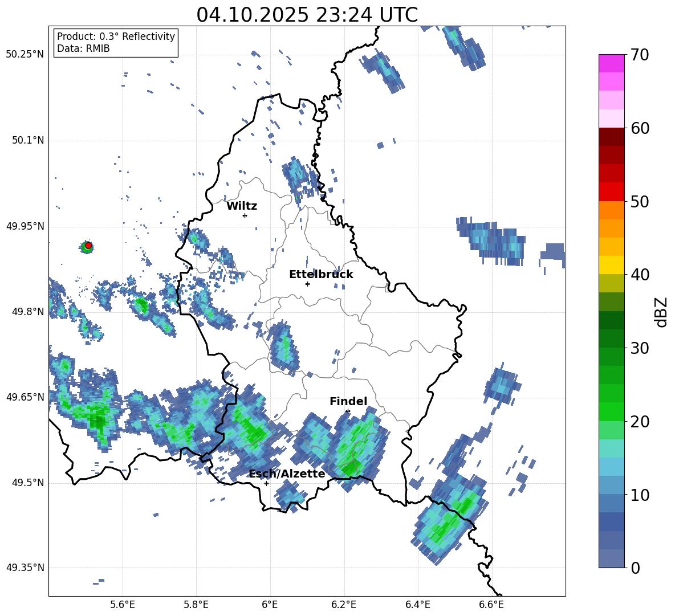This screenshot has width=675, height=616.
Task: Click the Ettelbruck station cross marker
Action: click(307, 284)
